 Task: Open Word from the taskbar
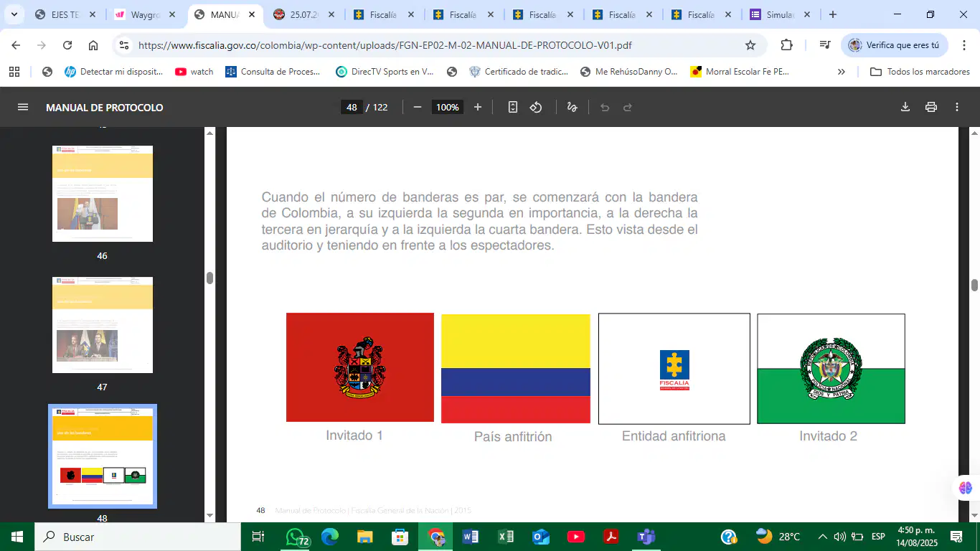click(x=471, y=537)
